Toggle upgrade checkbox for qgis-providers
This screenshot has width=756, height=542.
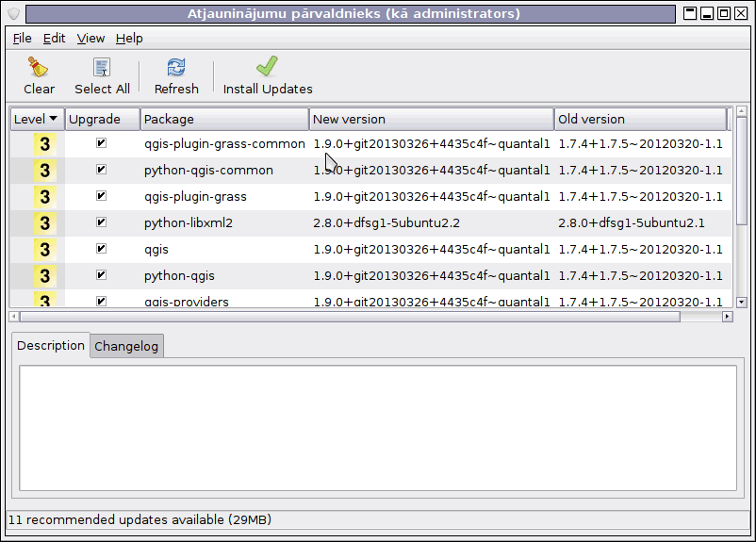tap(101, 302)
